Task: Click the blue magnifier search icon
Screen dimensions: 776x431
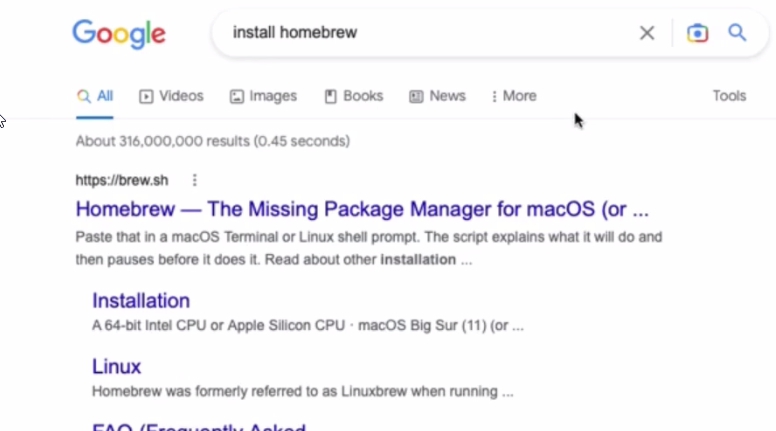Action: point(737,33)
